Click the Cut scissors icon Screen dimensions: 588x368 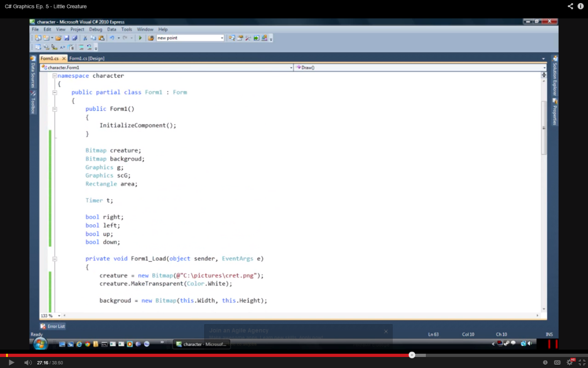pyautogui.click(x=85, y=38)
